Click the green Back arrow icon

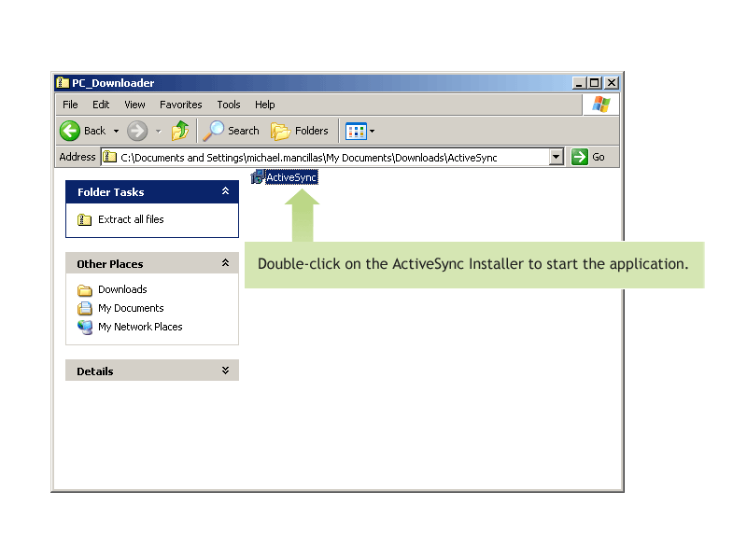pyautogui.click(x=70, y=131)
